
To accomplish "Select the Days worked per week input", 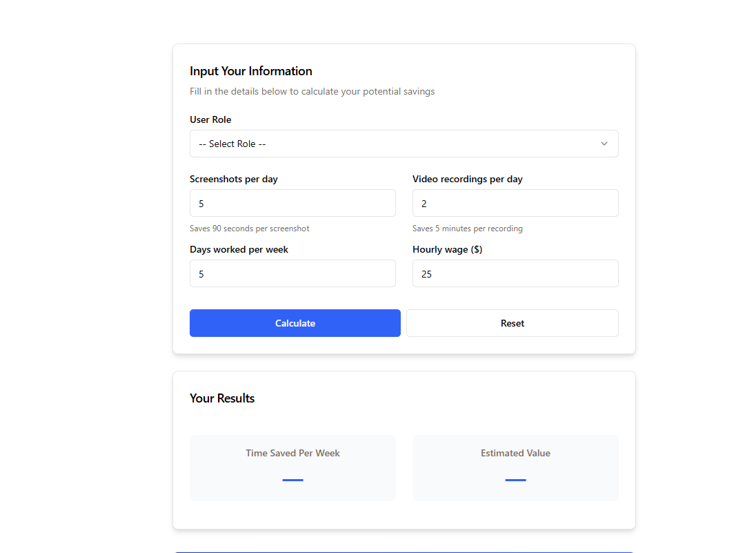I will click(292, 274).
